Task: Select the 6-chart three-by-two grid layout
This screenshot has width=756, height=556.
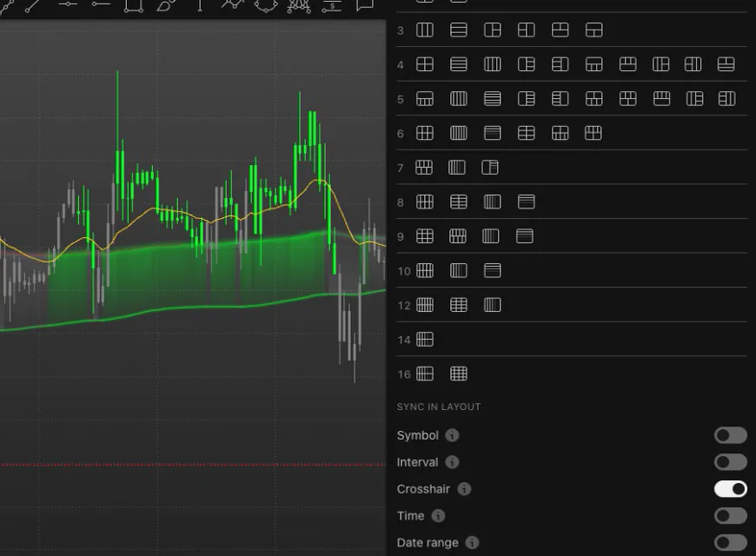Action: [425, 133]
